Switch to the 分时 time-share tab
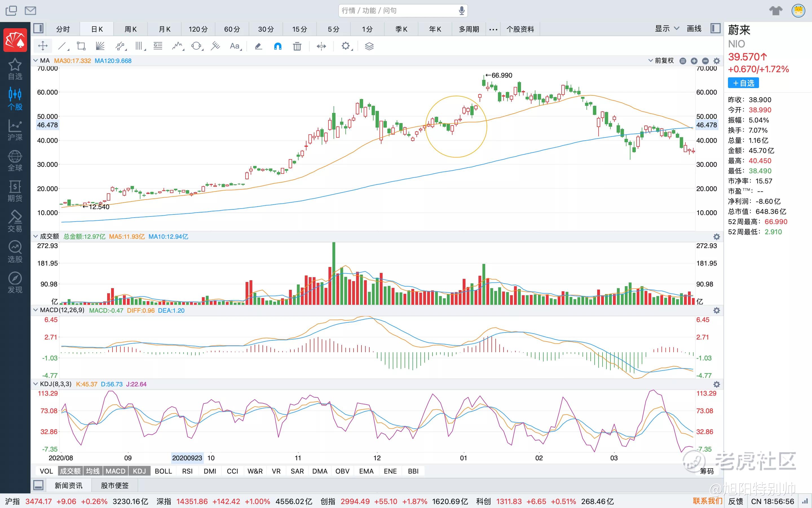This screenshot has width=812, height=508. point(63,29)
